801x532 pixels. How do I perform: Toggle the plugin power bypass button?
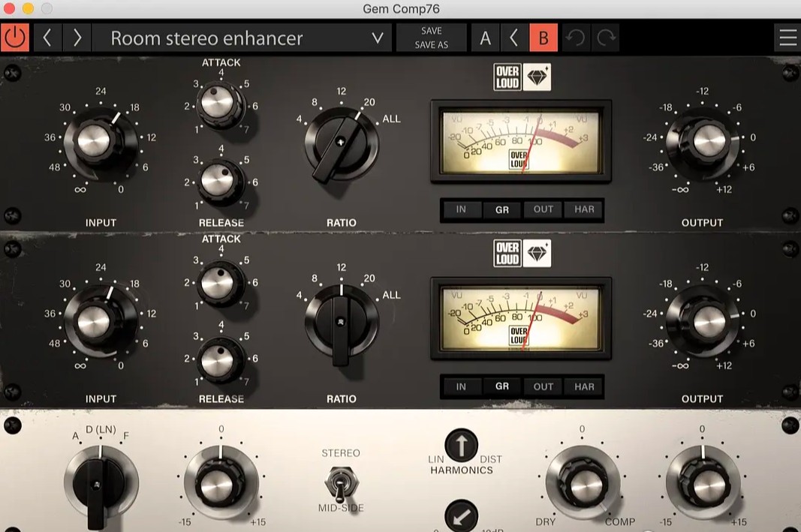tap(15, 38)
